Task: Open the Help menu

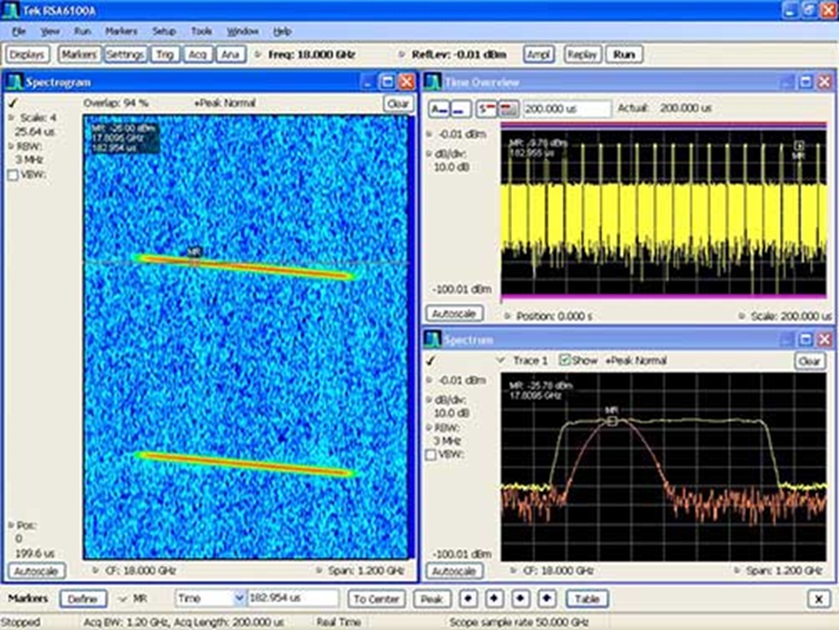Action: click(282, 32)
